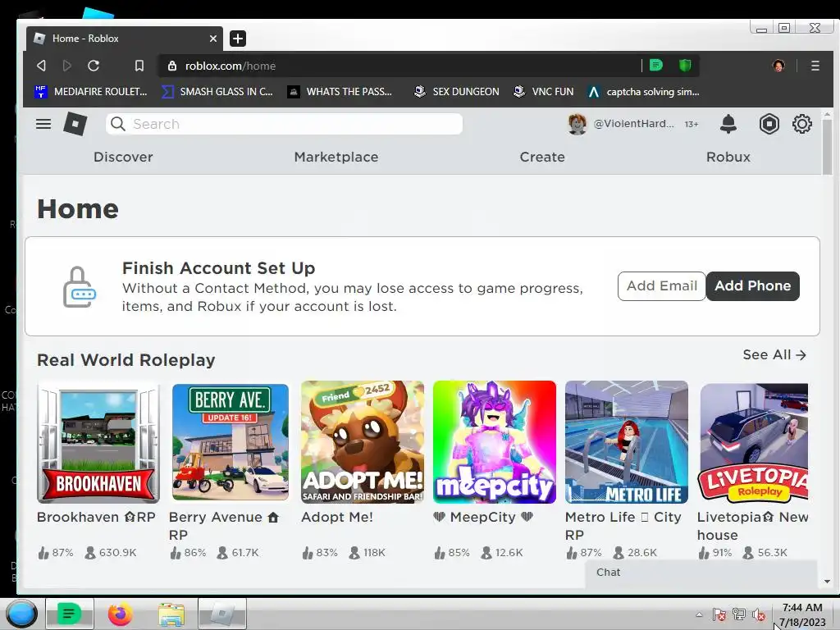Screen dimensions: 840x630
Task: Click the Roblox search field
Action: pyautogui.click(x=284, y=124)
